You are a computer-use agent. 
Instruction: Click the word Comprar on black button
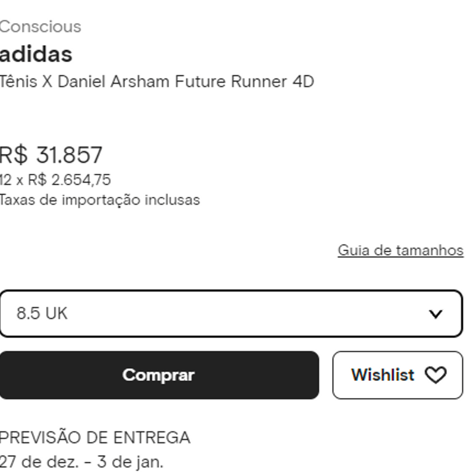point(158,375)
